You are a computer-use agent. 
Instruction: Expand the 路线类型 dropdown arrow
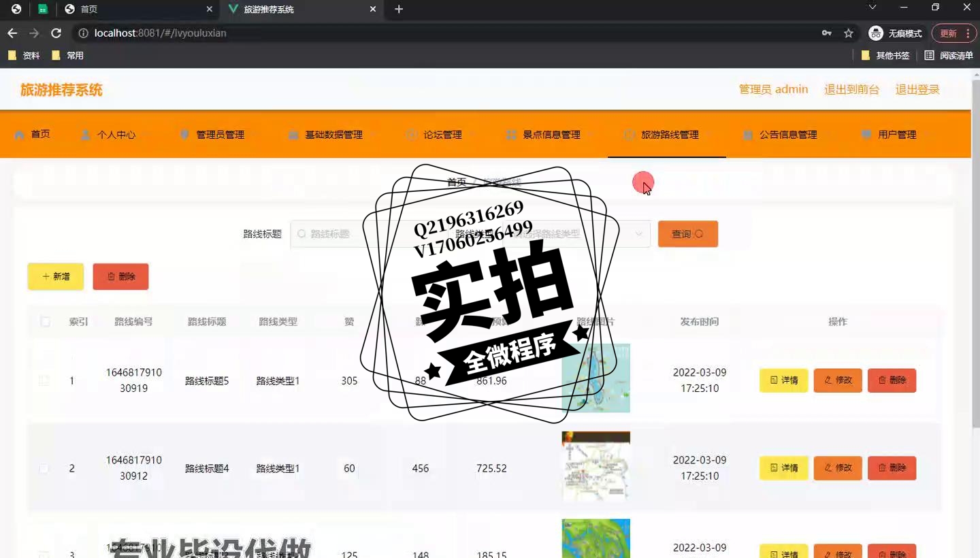pos(638,234)
